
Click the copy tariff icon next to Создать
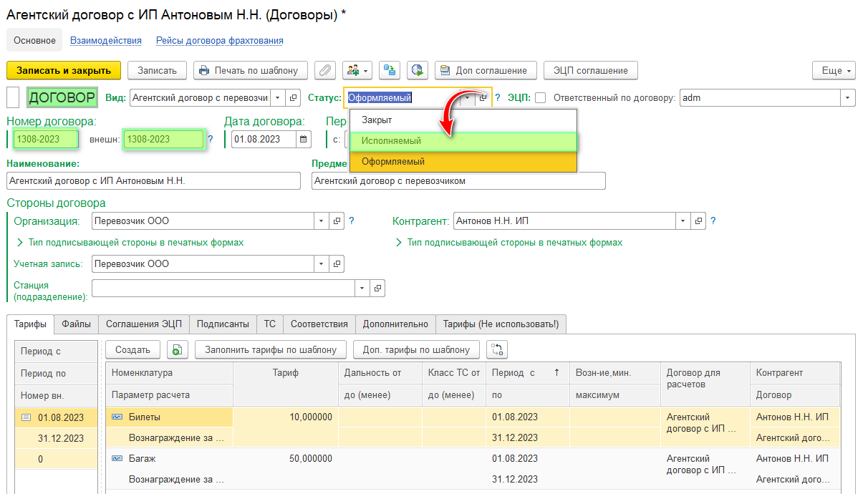(178, 349)
